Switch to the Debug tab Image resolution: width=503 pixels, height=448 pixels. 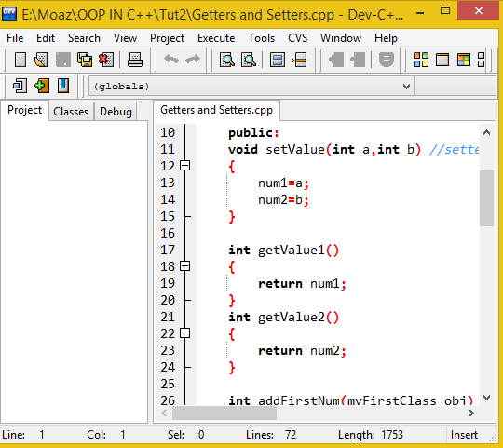116,112
